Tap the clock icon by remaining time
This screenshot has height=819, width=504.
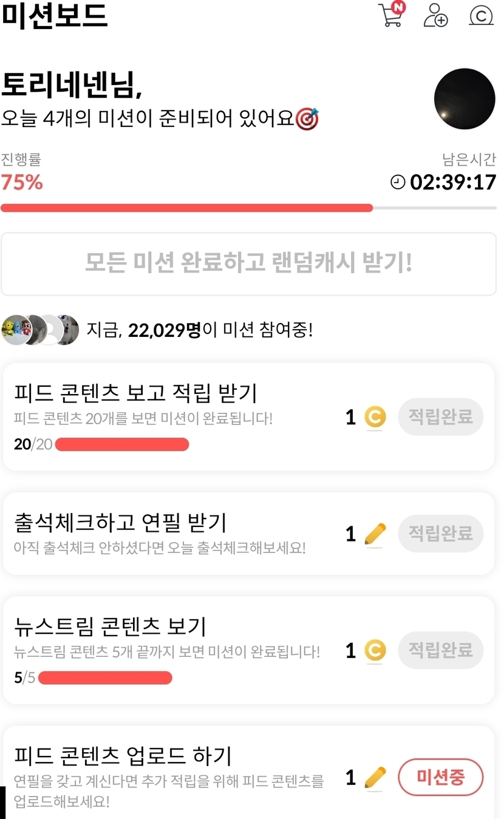click(398, 182)
